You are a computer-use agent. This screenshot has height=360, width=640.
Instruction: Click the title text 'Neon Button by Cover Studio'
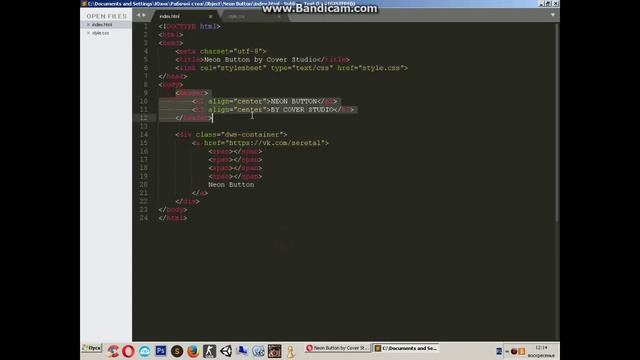click(x=260, y=60)
